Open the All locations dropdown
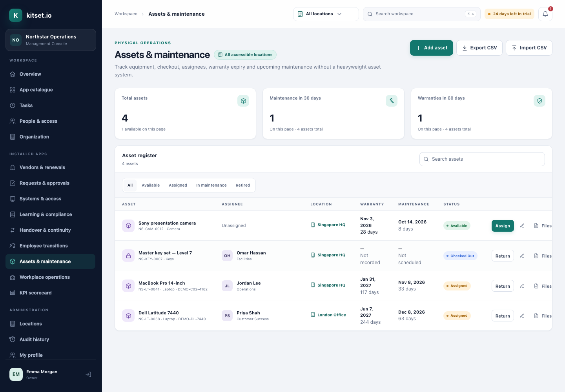This screenshot has height=392, width=565. click(x=326, y=14)
